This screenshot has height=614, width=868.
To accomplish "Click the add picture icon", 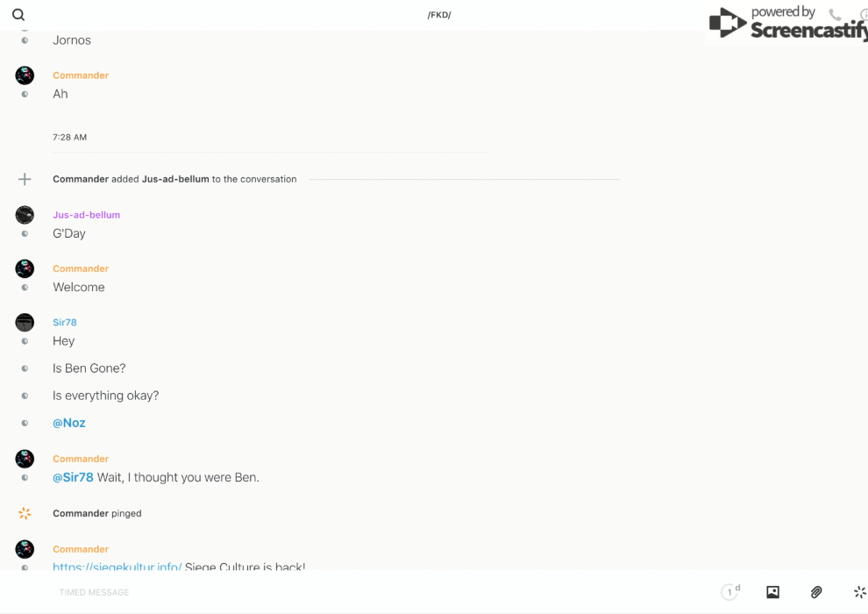I will [772, 592].
